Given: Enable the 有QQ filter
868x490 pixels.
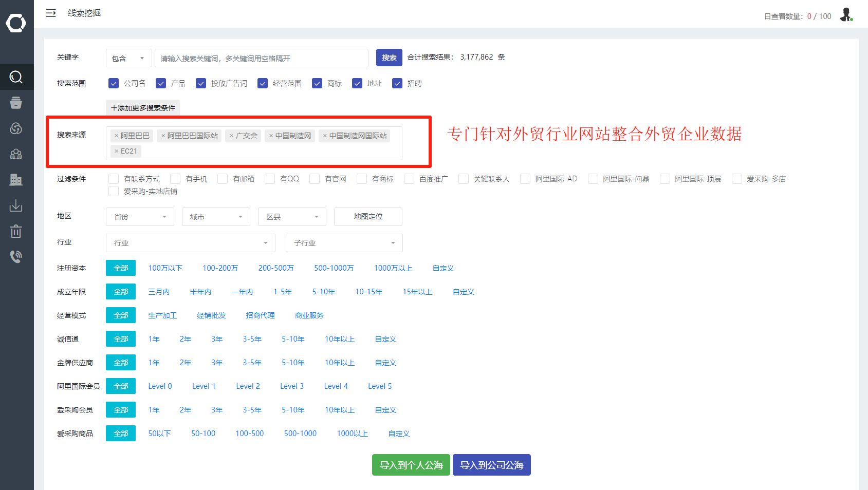Looking at the screenshot, I should point(270,179).
